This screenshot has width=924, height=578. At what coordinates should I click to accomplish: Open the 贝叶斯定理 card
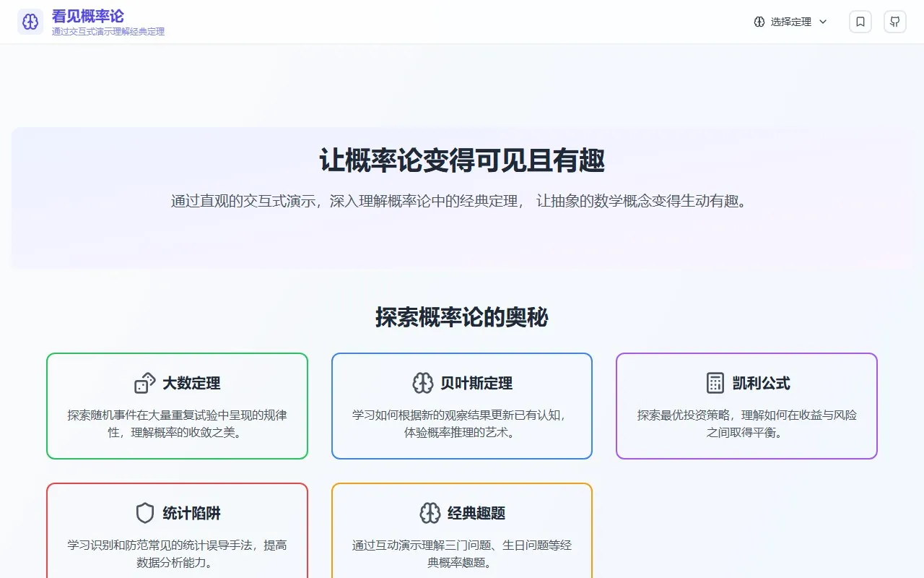click(461, 405)
